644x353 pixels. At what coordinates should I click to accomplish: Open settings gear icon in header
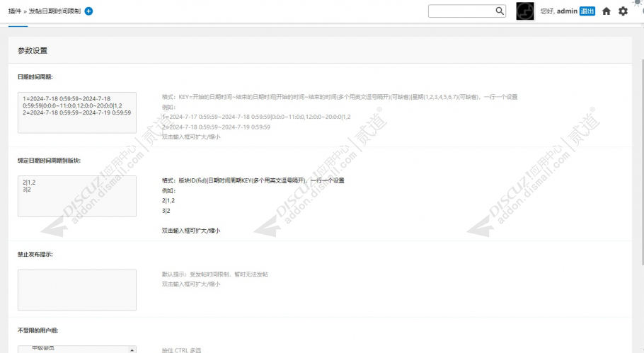623,11
